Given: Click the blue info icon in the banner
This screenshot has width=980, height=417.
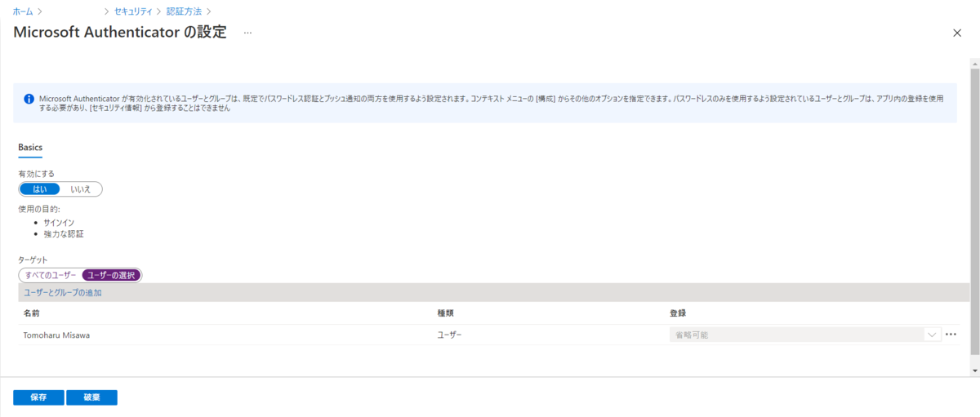Looking at the screenshot, I should pyautogui.click(x=29, y=99).
